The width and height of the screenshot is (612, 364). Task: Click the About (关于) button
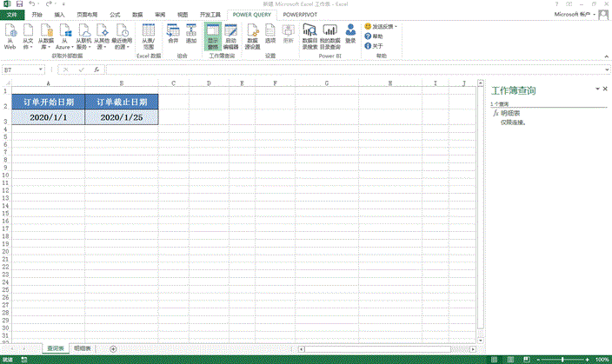pyautogui.click(x=376, y=46)
